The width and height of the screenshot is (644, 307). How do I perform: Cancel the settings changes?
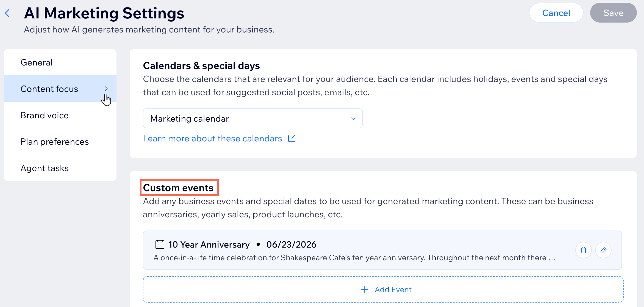[x=556, y=13]
